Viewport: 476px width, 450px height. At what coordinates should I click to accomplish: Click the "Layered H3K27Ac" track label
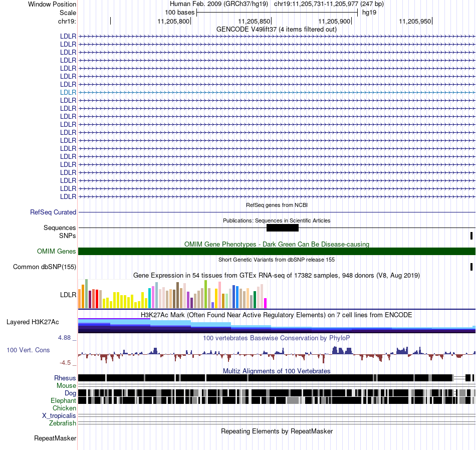(33, 322)
